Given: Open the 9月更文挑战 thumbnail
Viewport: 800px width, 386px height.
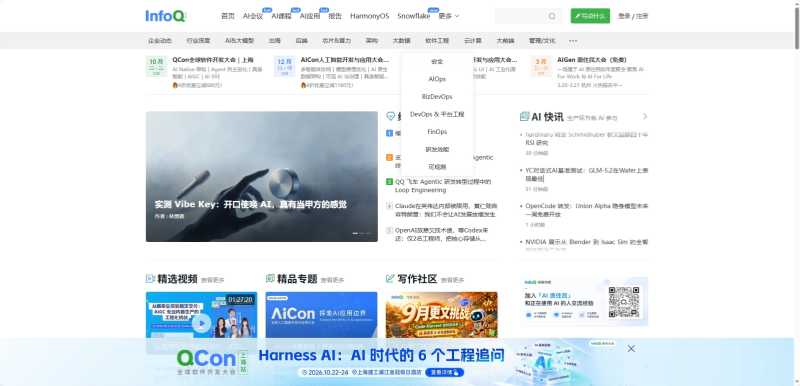Looking at the screenshot, I should [x=441, y=315].
